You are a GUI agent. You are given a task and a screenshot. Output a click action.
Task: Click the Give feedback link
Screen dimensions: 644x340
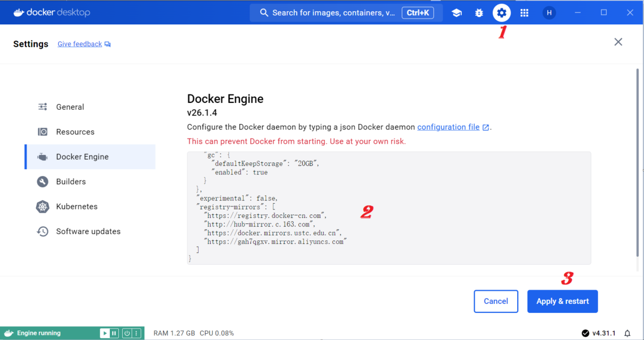coord(80,44)
